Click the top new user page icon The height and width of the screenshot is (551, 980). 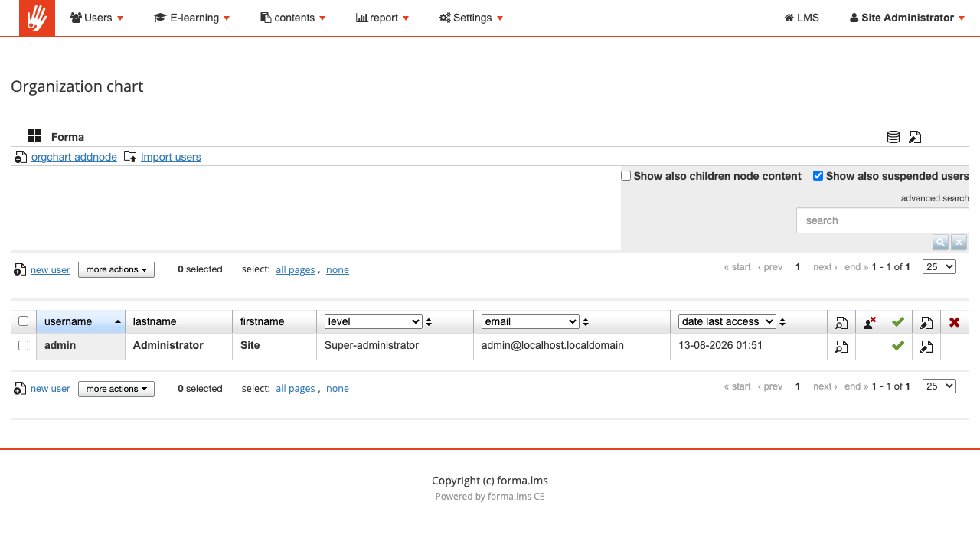click(21, 270)
